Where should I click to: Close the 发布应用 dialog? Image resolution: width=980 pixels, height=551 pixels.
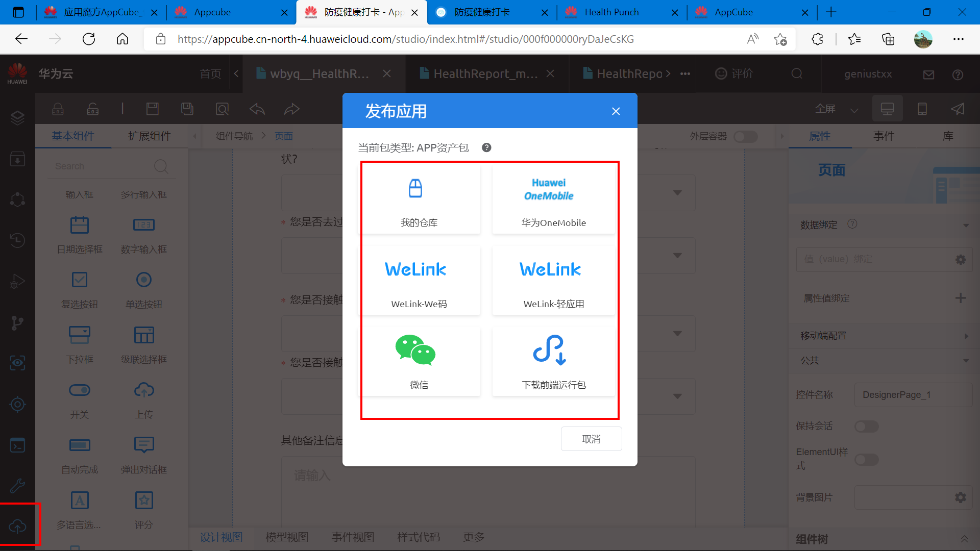616,111
